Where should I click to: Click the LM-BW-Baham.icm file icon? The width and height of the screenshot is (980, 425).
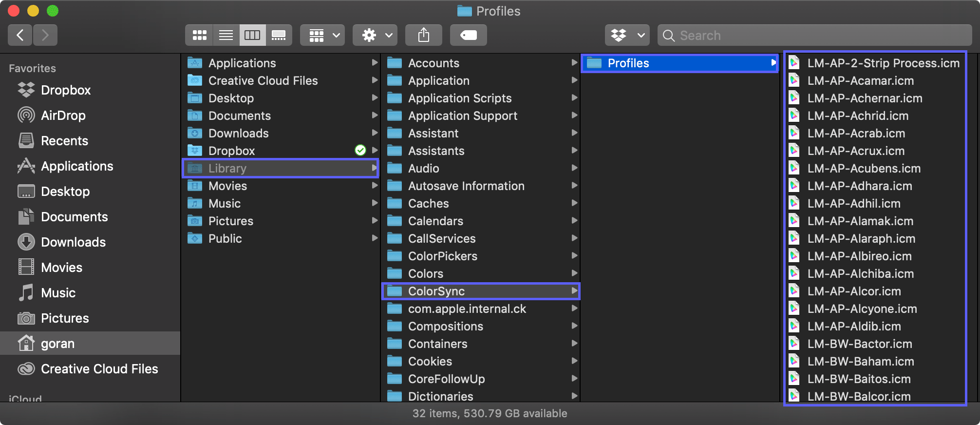pos(794,361)
